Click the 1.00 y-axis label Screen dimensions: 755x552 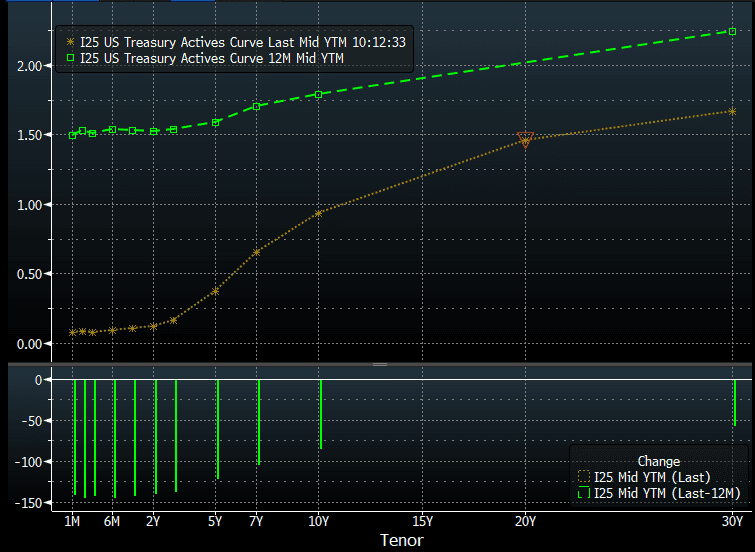coord(29,205)
